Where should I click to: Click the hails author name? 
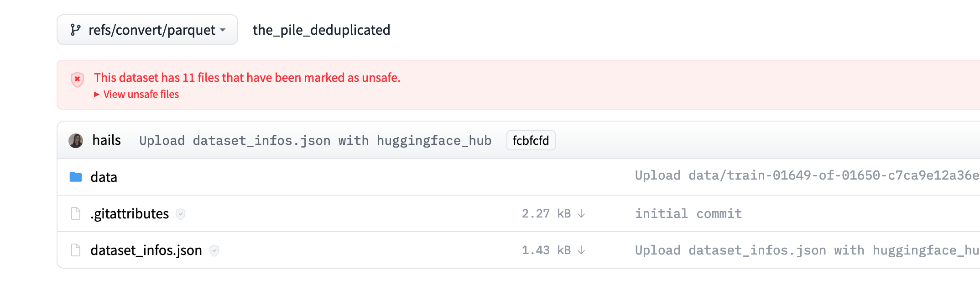click(106, 140)
